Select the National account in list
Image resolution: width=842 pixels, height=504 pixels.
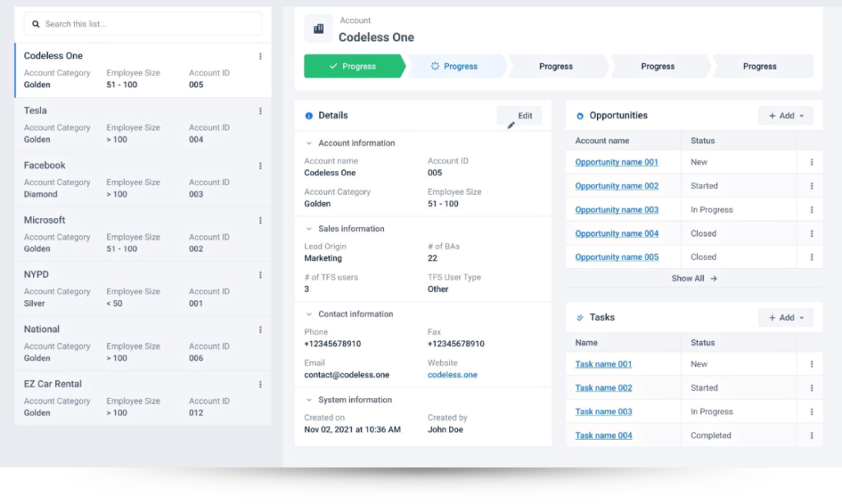pos(143,344)
